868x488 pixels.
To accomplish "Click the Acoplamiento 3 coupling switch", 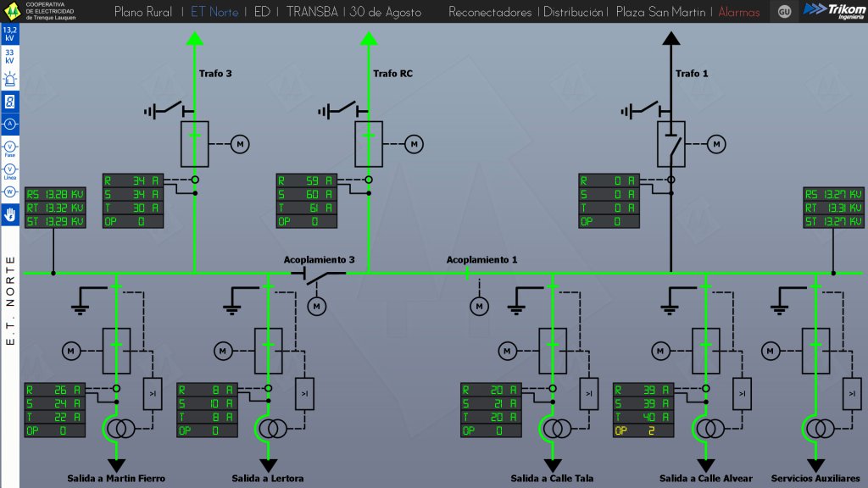I will pos(319,274).
